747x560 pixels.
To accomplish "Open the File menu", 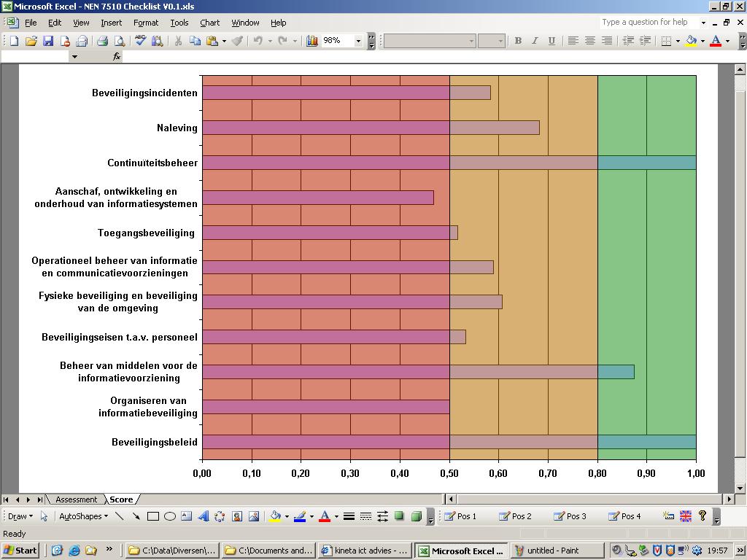I will [31, 23].
